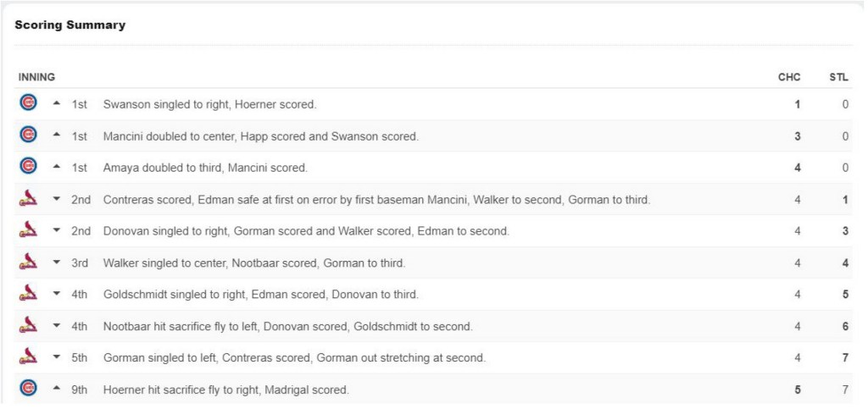Click down arrow on 5th inning row

pos(57,358)
